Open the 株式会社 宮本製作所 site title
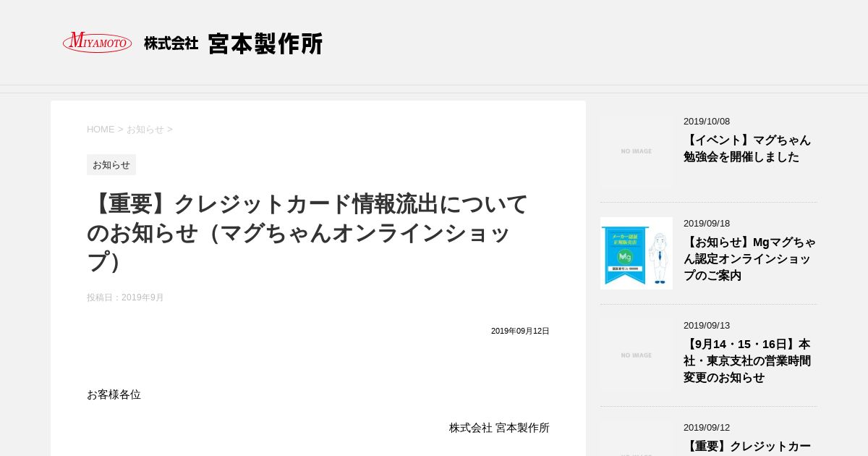Image resolution: width=868 pixels, height=456 pixels. coord(233,43)
